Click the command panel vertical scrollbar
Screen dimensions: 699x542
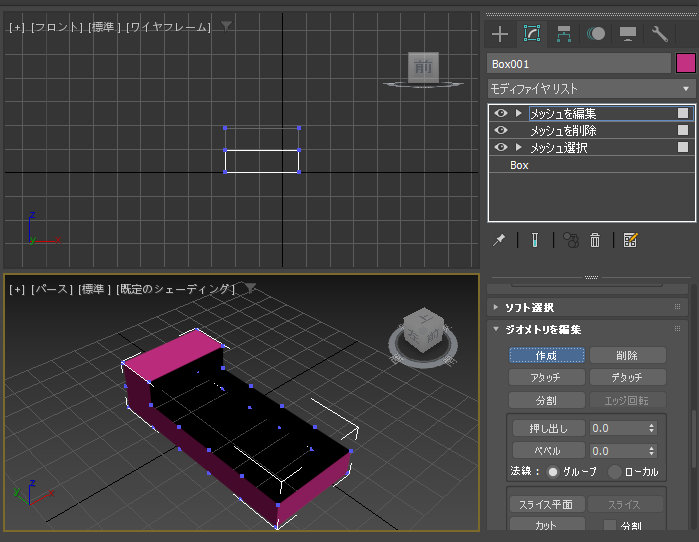693,439
